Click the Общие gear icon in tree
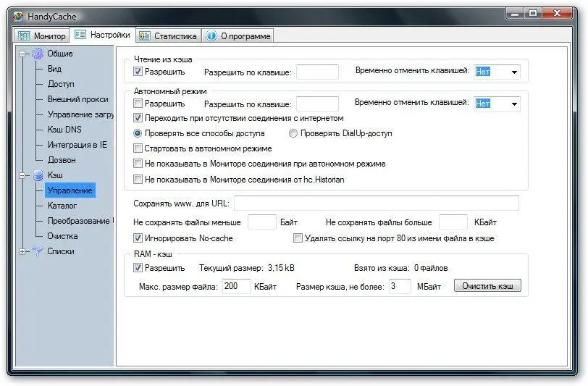The height and width of the screenshot is (386, 588). point(38,54)
